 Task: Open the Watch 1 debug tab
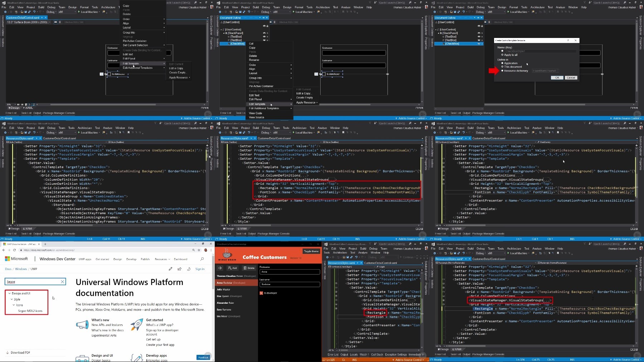pyautogui.click(x=364, y=355)
